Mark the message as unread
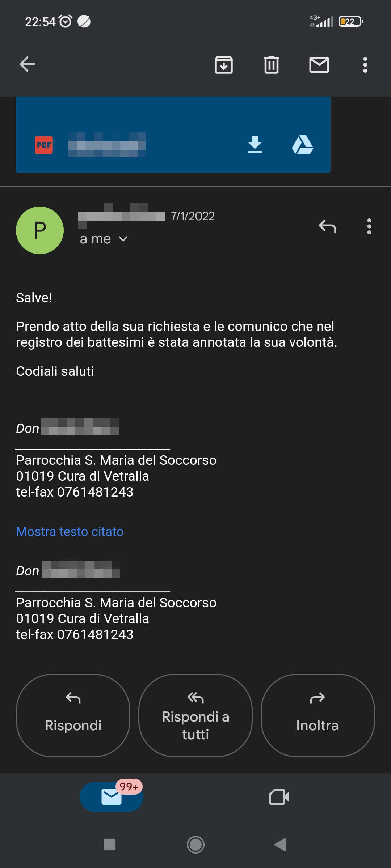 [319, 65]
